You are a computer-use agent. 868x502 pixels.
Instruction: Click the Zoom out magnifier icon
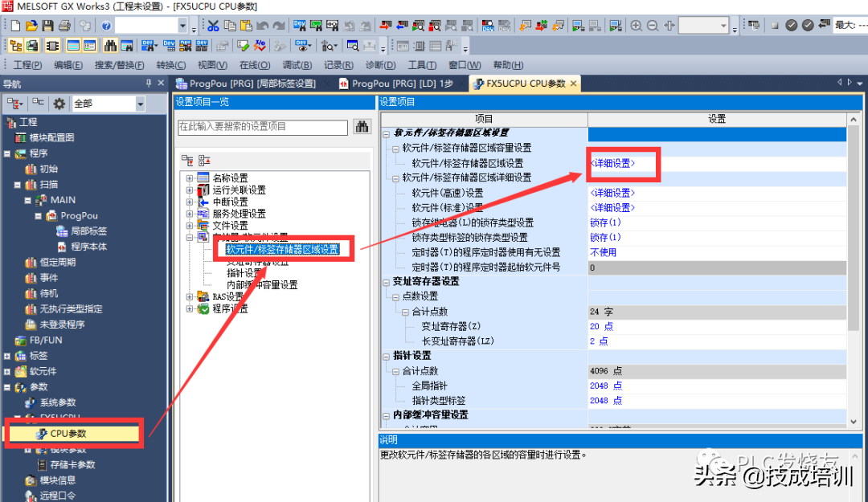click(652, 26)
